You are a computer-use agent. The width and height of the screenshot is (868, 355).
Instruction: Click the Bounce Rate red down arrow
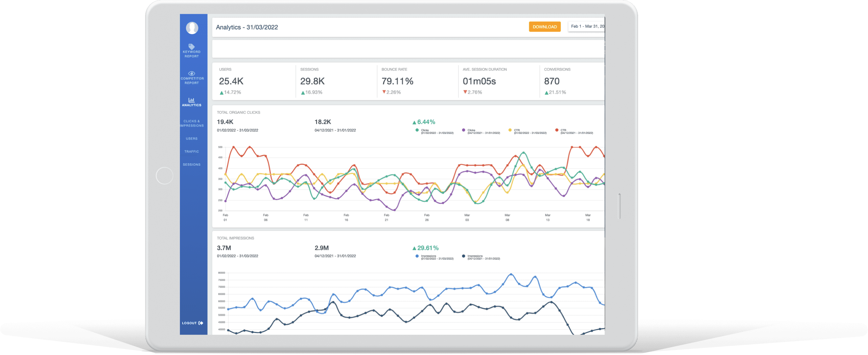click(384, 92)
